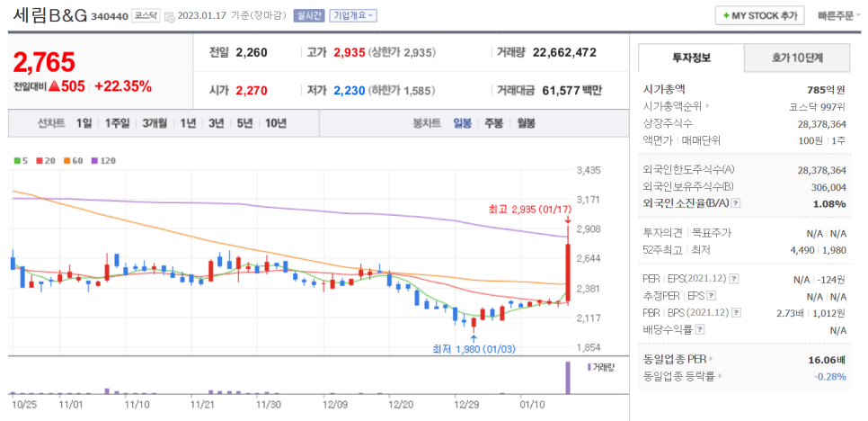Open the 빠른주문 dropdown
The width and height of the screenshot is (868, 421).
(x=839, y=16)
